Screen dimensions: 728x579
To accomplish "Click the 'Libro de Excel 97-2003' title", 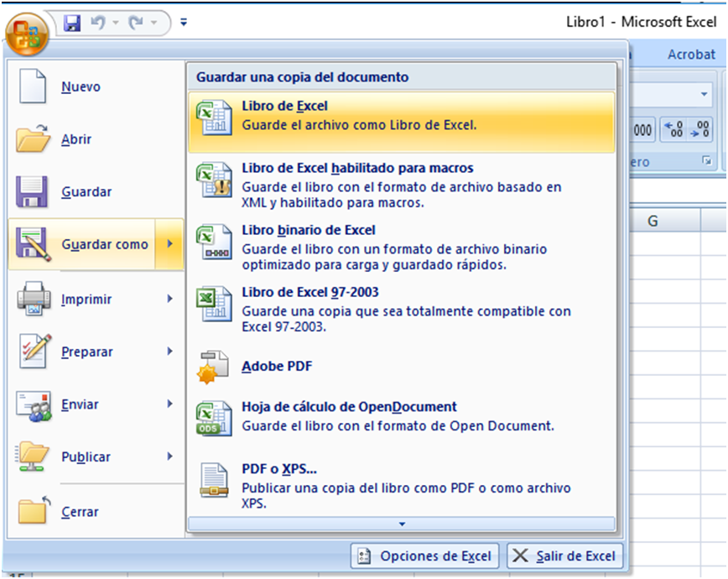I will click(310, 292).
